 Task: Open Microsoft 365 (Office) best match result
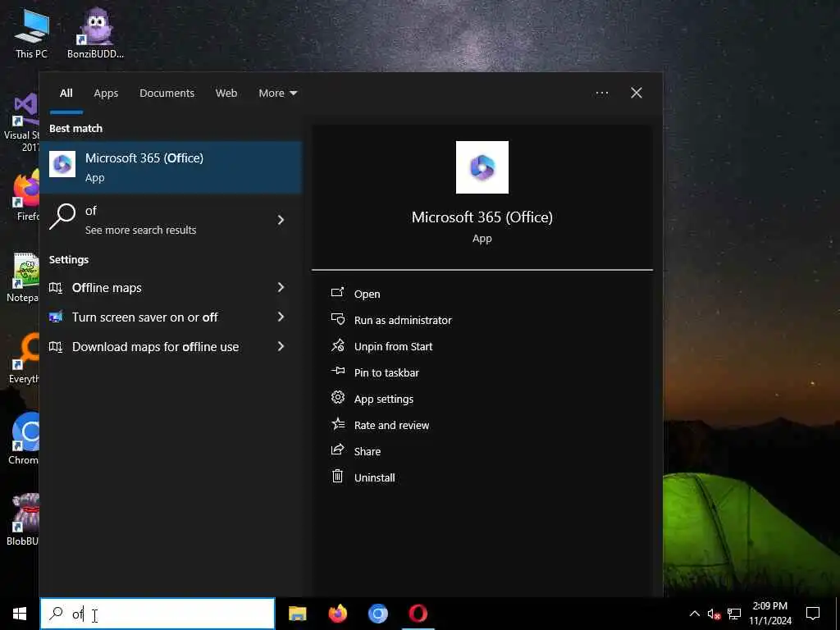(x=171, y=167)
